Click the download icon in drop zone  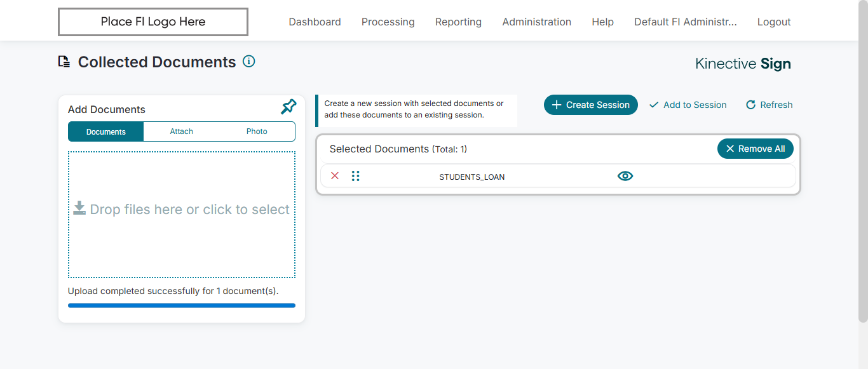tap(79, 208)
